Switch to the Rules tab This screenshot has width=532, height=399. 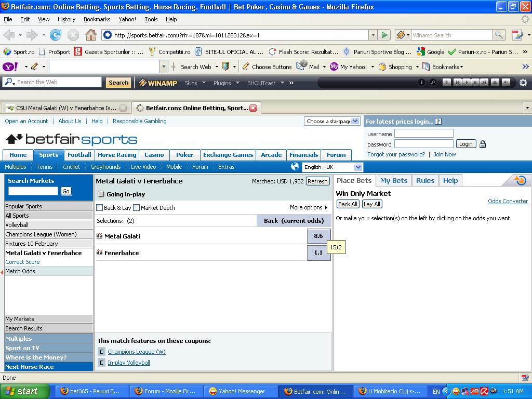tap(425, 180)
